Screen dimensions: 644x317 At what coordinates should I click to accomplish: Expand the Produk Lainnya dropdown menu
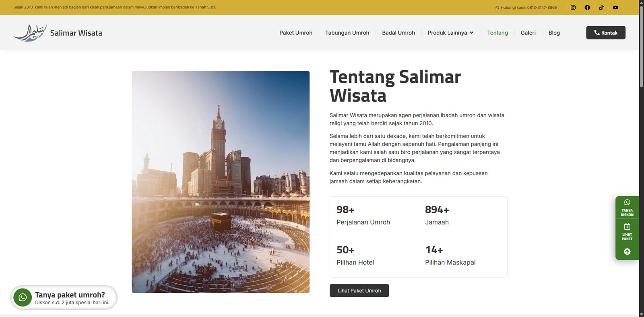tap(450, 33)
